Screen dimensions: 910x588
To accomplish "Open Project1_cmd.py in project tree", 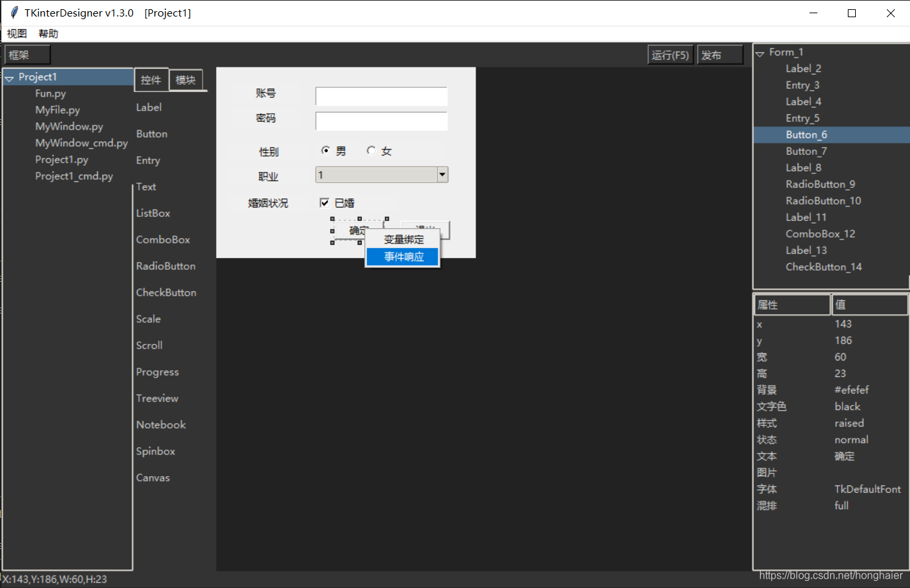I will point(74,176).
